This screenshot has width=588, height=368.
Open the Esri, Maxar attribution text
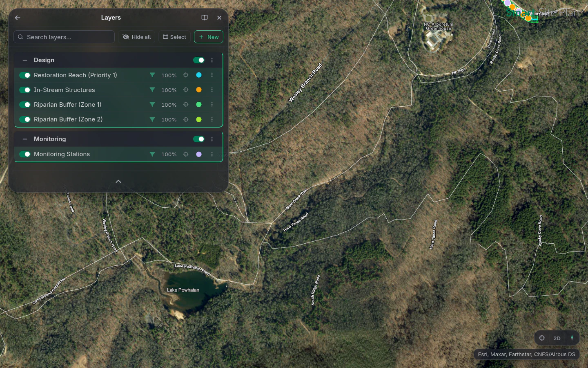point(526,355)
